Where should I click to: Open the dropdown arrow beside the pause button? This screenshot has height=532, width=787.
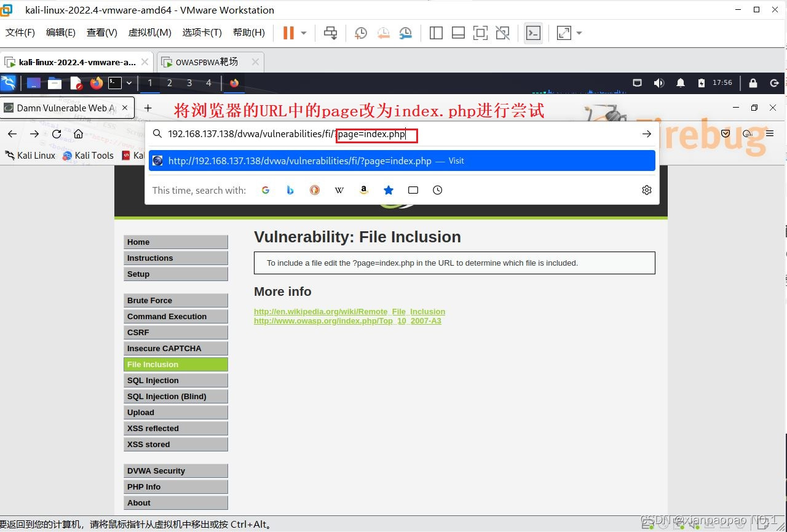(304, 33)
